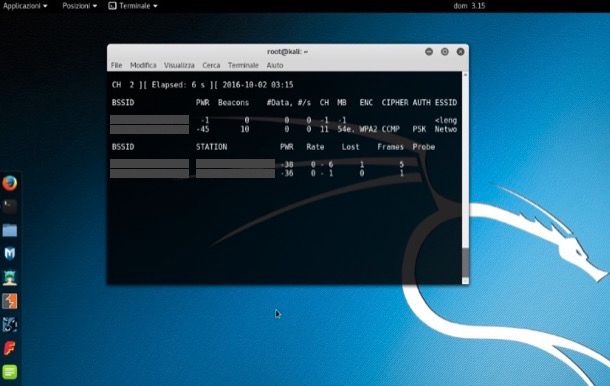
Task: Launch Armitage from the dock
Action: (10, 278)
